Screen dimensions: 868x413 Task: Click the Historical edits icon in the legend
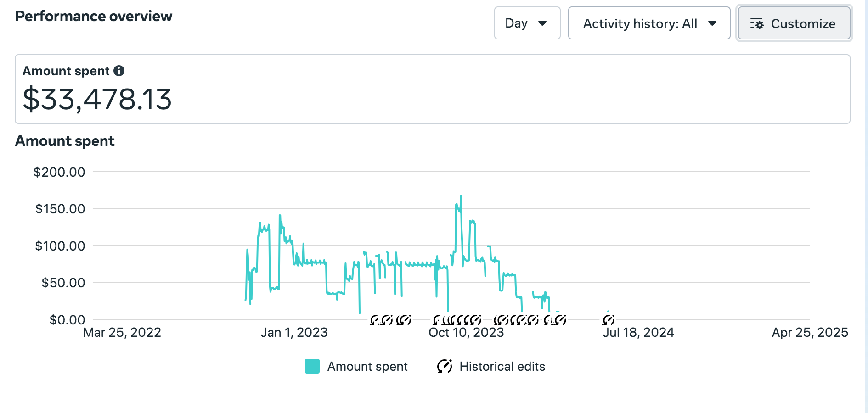coord(445,366)
